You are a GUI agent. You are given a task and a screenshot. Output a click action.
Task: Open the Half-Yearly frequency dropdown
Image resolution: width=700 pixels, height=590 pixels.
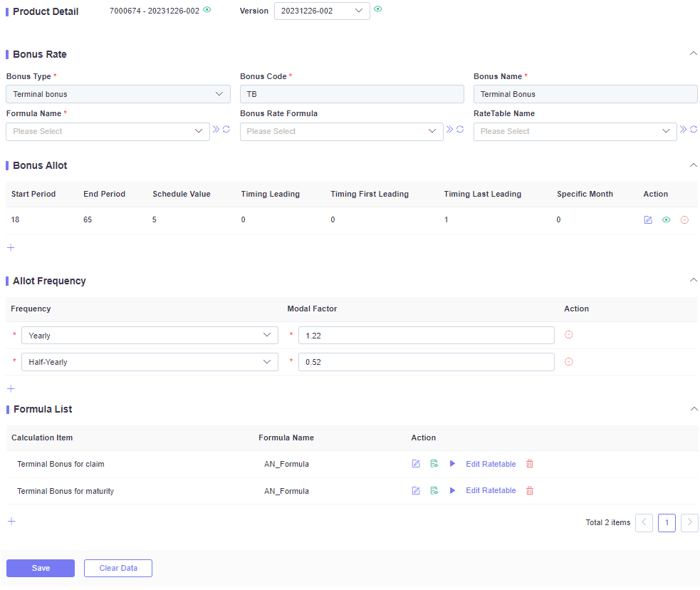coord(150,362)
